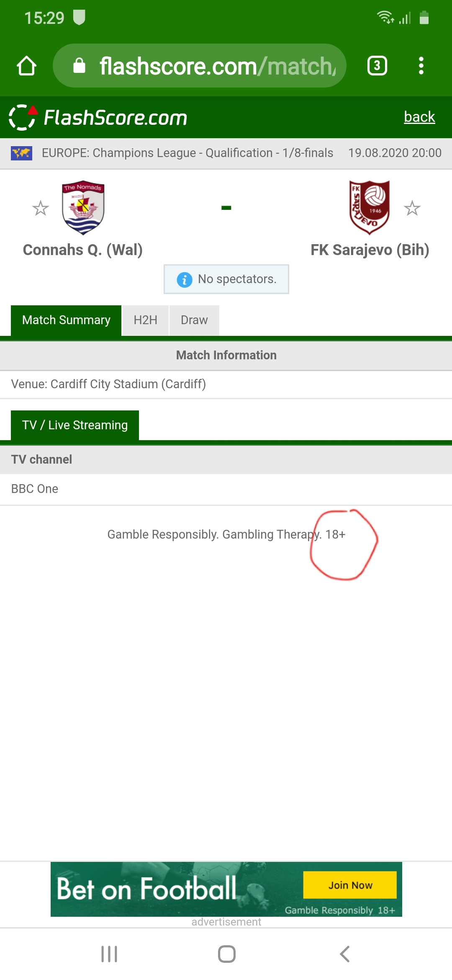The image size is (452, 980).
Task: Tap the shield icon in the status bar
Action: pos(79,18)
